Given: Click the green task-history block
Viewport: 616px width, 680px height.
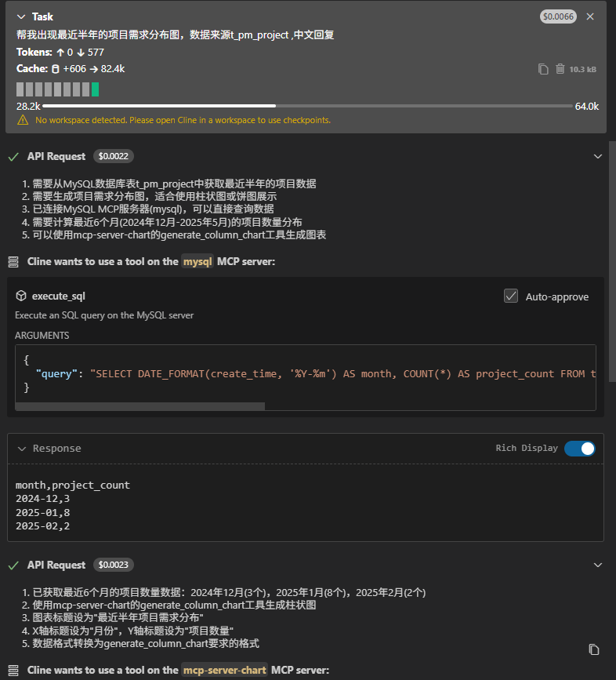Looking at the screenshot, I should coord(95,89).
